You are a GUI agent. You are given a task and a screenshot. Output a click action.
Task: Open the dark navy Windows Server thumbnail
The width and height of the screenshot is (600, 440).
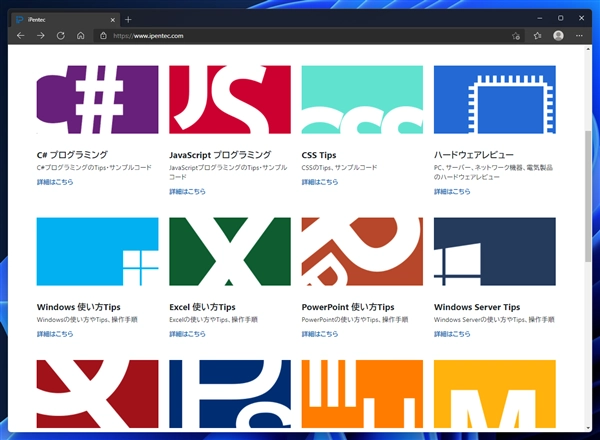point(495,251)
